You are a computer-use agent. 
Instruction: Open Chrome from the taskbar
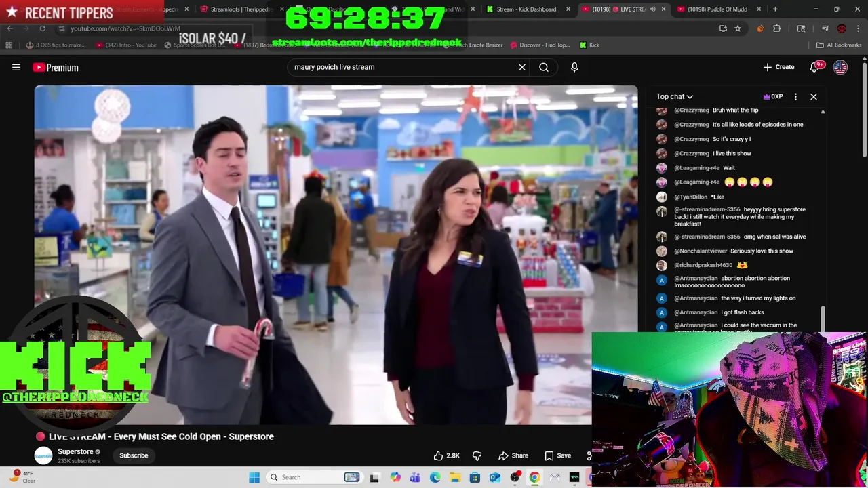[534, 477]
